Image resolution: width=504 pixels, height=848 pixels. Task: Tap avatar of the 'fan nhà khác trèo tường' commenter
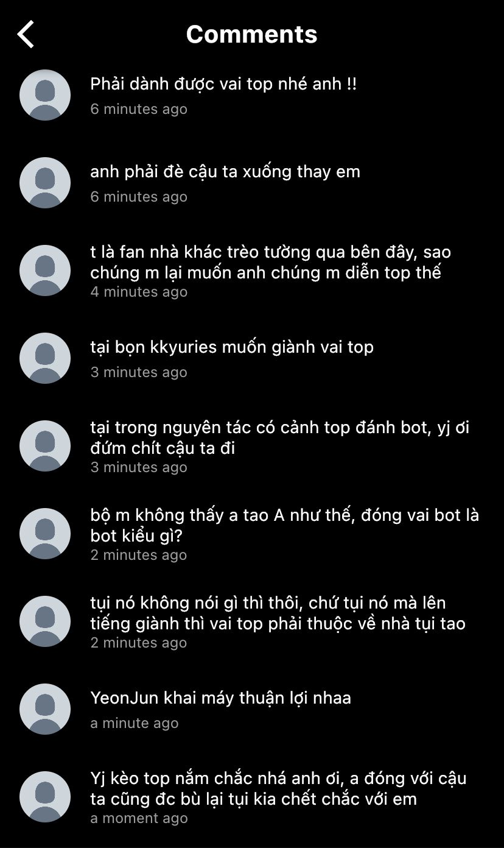tap(45, 270)
